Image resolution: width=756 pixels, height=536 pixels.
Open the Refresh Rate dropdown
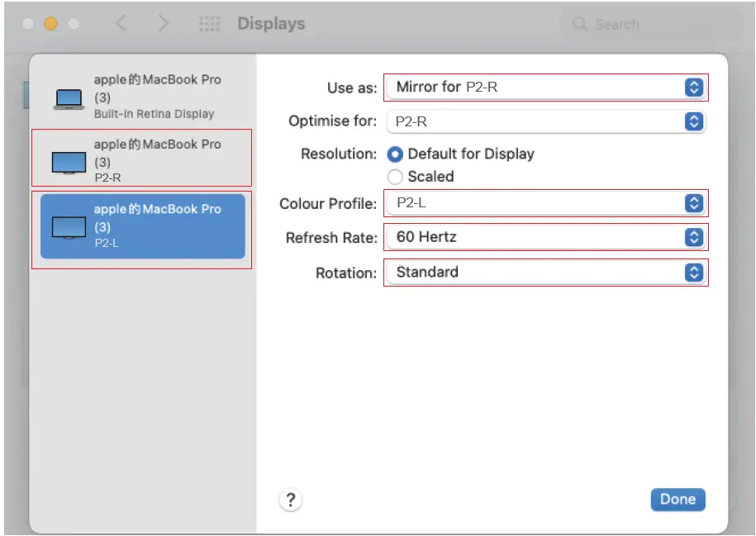545,238
